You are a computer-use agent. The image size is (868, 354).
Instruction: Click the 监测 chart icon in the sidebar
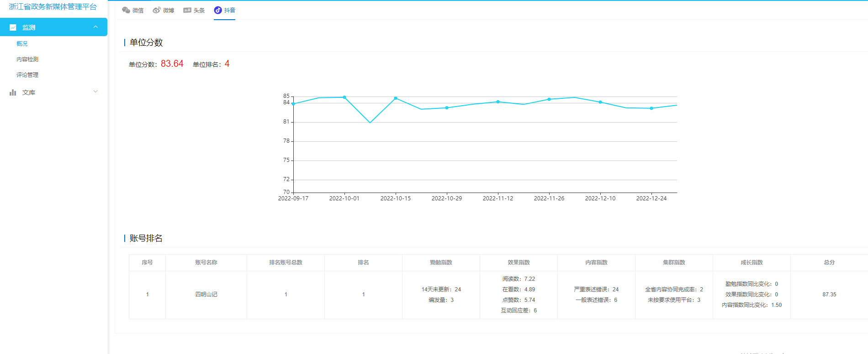coord(13,27)
